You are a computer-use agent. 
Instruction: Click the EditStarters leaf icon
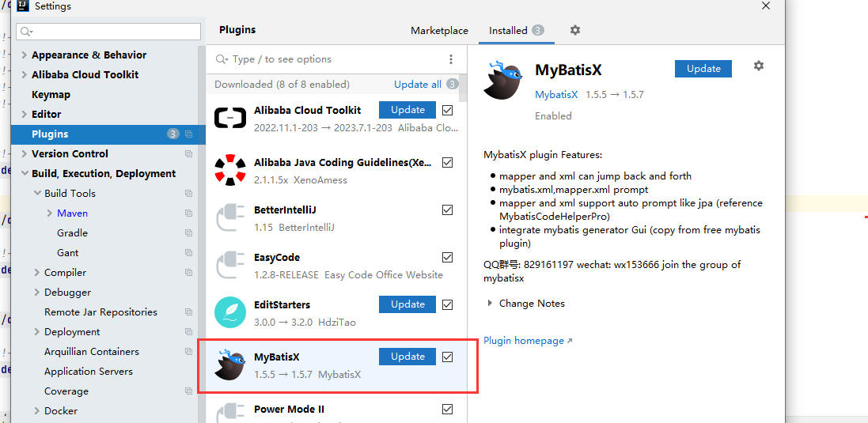click(230, 312)
